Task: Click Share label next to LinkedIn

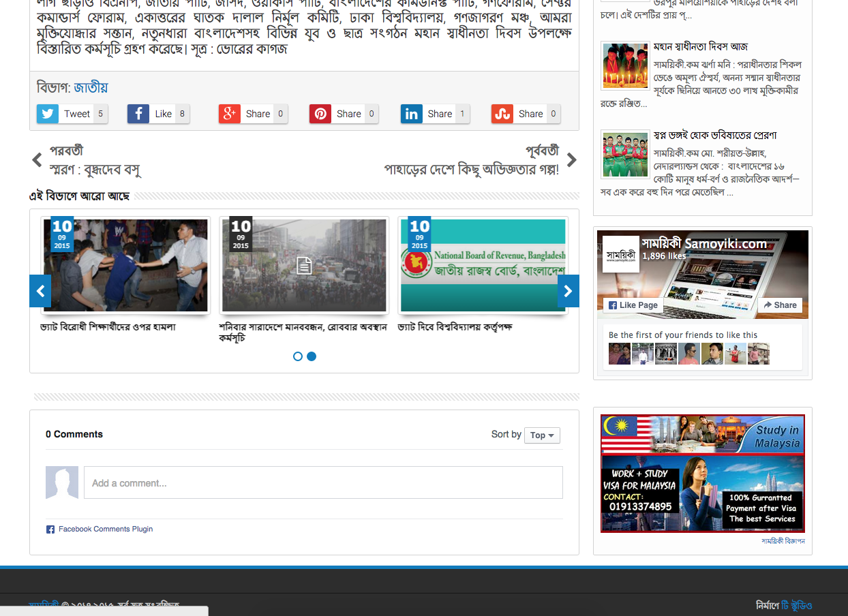Action: pyautogui.click(x=440, y=114)
